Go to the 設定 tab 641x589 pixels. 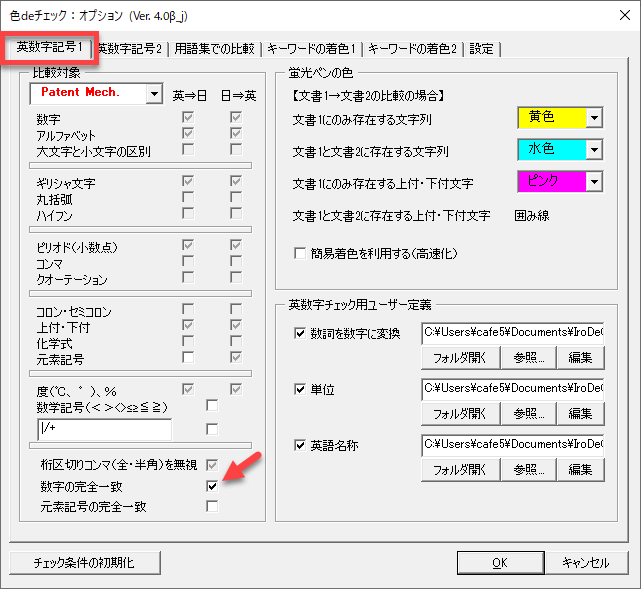(x=481, y=48)
